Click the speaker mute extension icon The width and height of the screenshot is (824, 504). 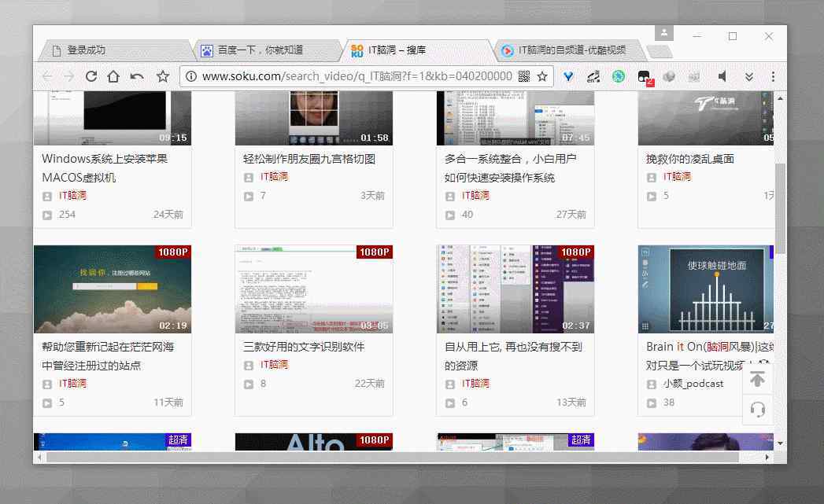pos(722,76)
